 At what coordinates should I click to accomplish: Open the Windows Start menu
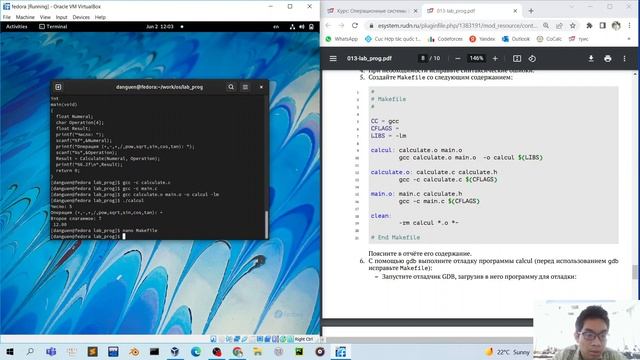(10, 351)
